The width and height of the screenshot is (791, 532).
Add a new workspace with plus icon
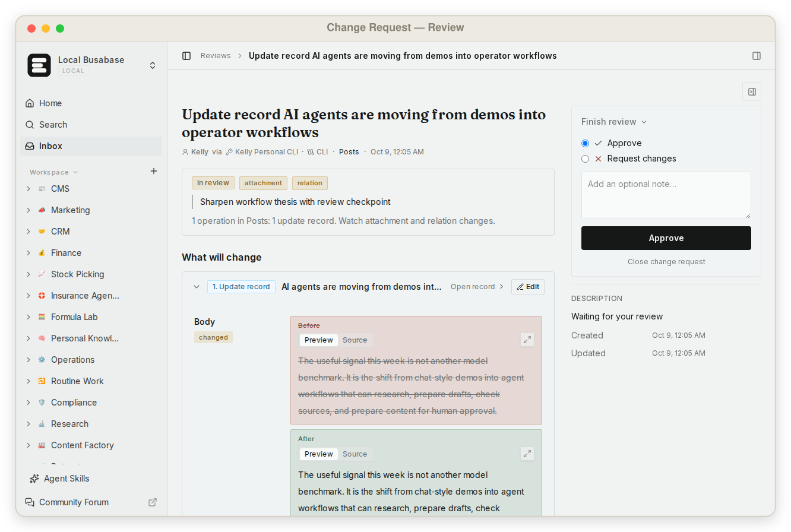tap(154, 171)
